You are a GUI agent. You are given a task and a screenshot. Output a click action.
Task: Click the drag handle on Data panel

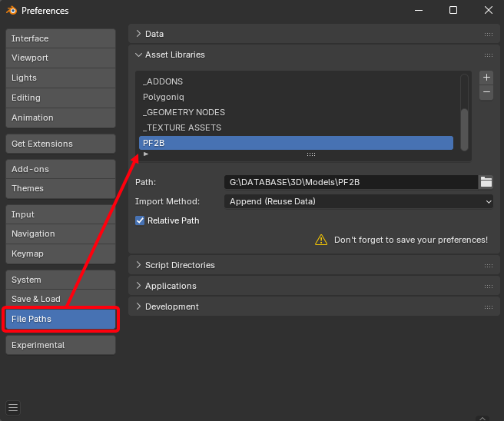pyautogui.click(x=488, y=35)
